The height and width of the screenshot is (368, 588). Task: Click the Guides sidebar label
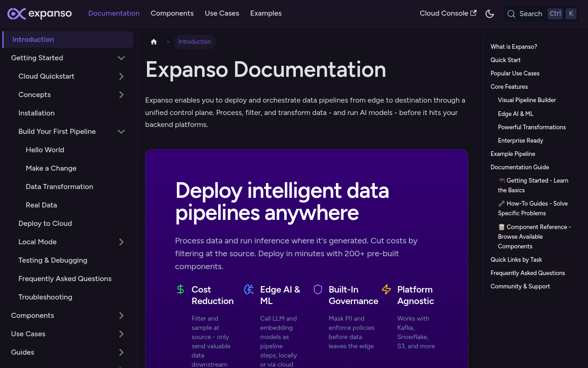pos(23,352)
